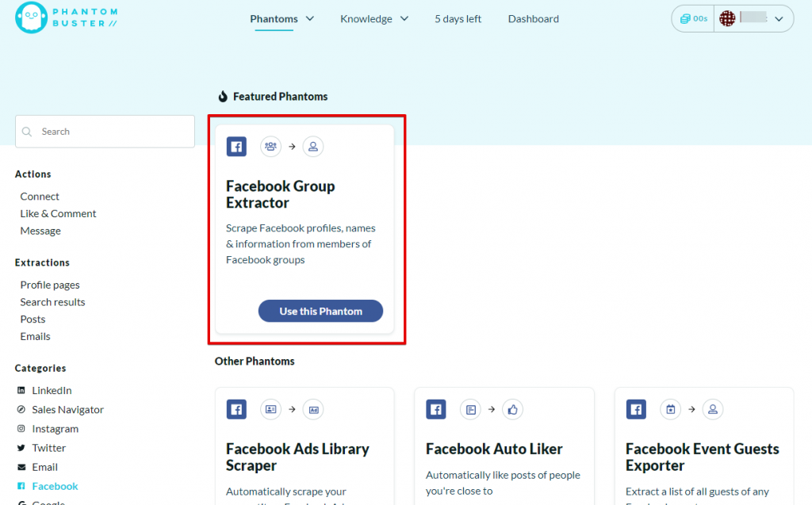Click the profile output icon on Group Extractor card
Screen dimensions: 812x505
pos(312,147)
